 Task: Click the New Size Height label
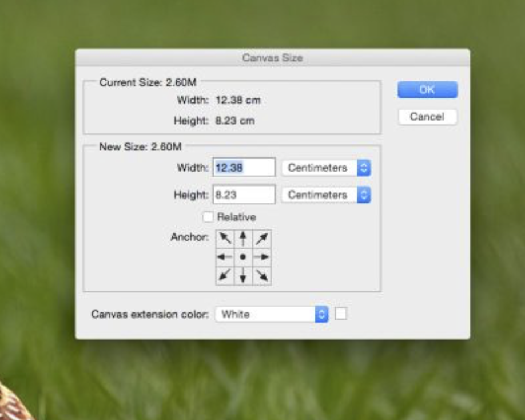tap(190, 195)
